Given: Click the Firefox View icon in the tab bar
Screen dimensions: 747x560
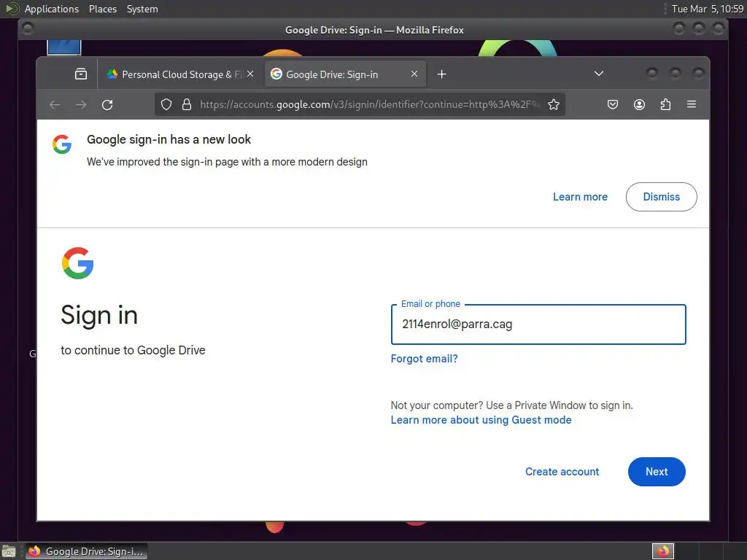Looking at the screenshot, I should pyautogui.click(x=81, y=74).
